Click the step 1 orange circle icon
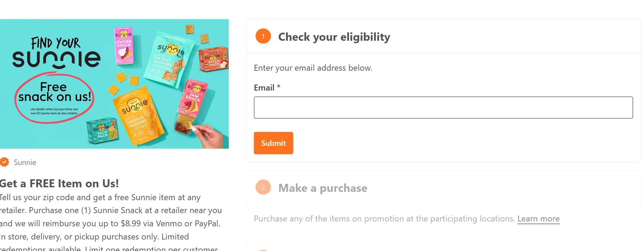Screen dimensions: 644x251 coord(263,36)
